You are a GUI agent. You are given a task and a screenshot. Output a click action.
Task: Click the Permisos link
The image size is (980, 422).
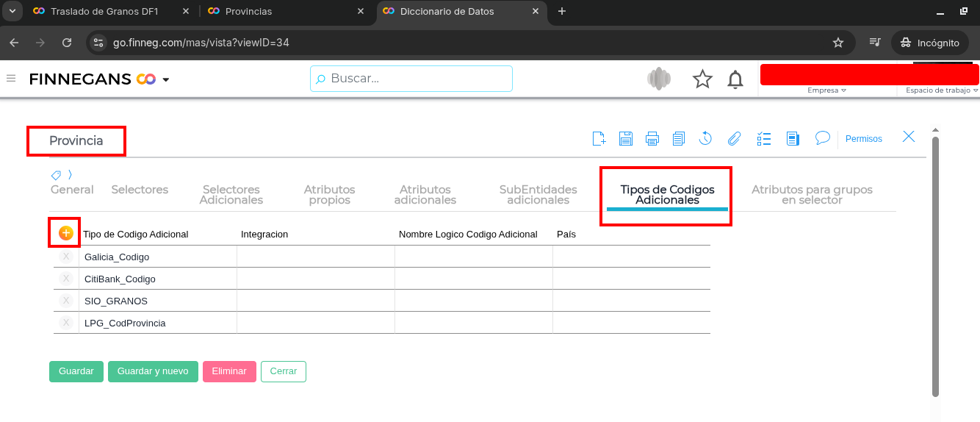tap(863, 139)
